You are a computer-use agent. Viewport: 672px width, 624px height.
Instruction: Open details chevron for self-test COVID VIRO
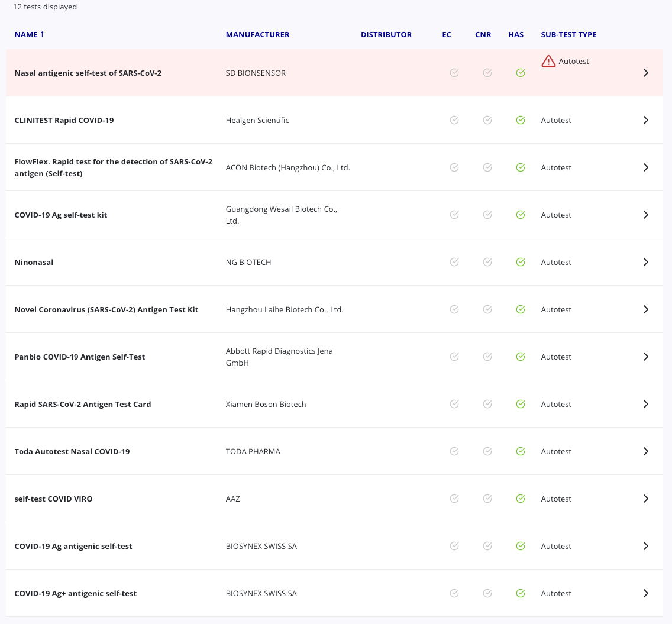[x=646, y=499]
